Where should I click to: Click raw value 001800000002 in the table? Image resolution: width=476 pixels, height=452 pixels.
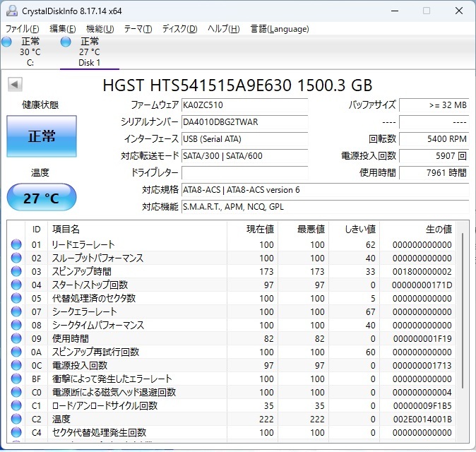[422, 271]
